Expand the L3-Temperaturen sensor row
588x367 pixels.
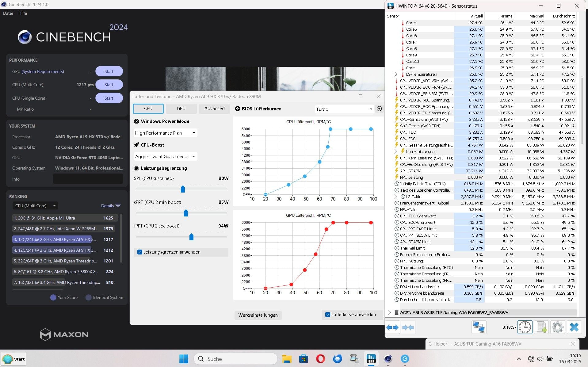(x=395, y=74)
